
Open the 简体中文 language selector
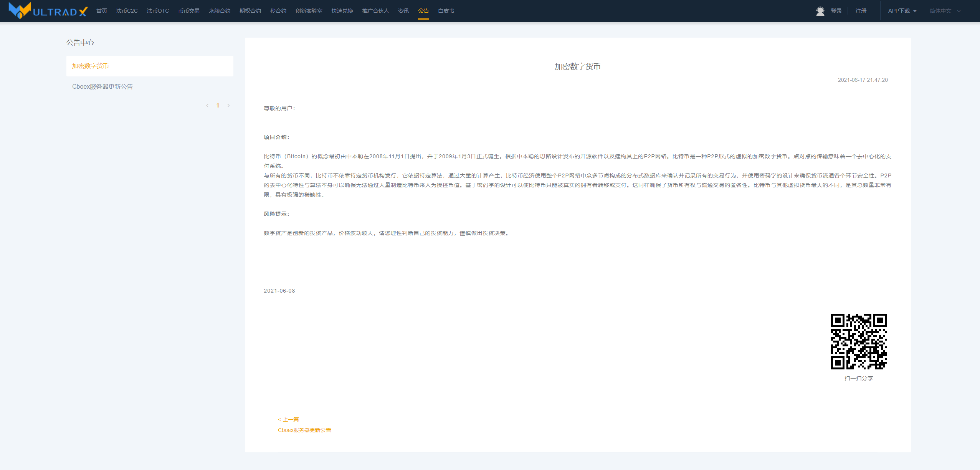coord(945,11)
